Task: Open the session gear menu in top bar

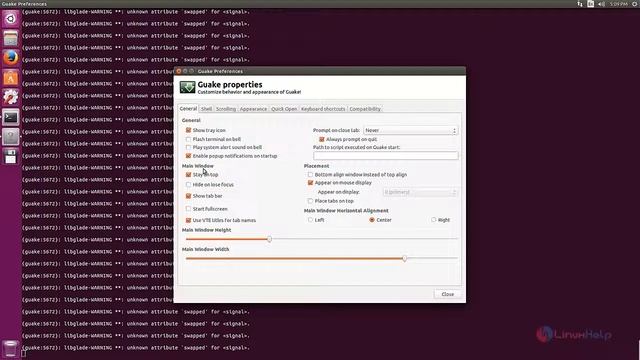Action: [635, 4]
